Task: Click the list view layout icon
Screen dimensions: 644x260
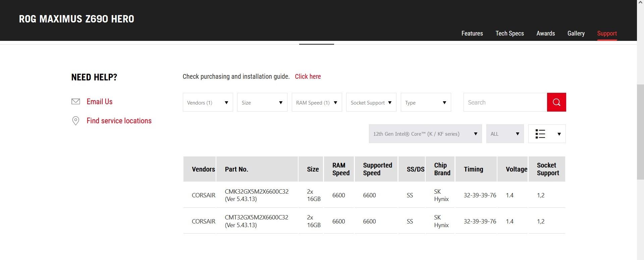Action: (540, 134)
